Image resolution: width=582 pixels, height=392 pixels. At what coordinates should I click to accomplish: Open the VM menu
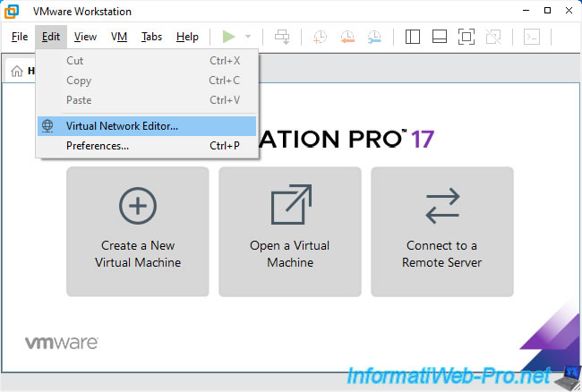(119, 37)
